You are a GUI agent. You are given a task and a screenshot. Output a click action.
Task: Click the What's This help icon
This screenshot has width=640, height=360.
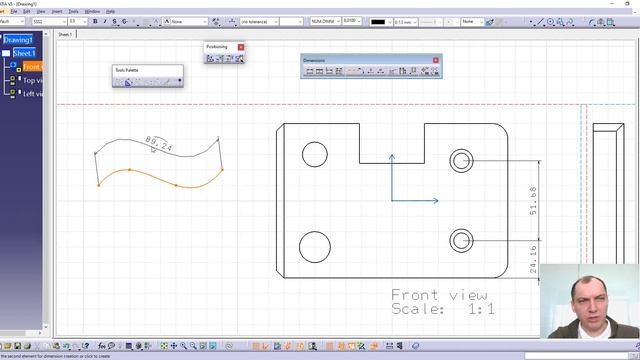[x=85, y=346]
